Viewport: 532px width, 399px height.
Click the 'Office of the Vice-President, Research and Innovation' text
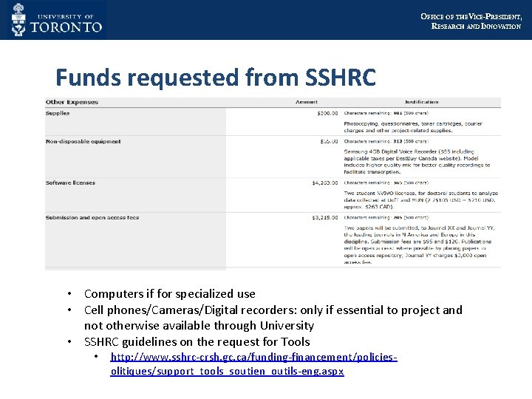click(x=471, y=21)
